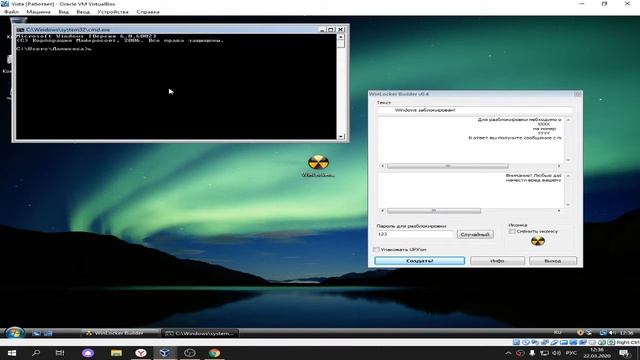
Task: Click the 'Случайный' password button
Action: click(x=475, y=234)
